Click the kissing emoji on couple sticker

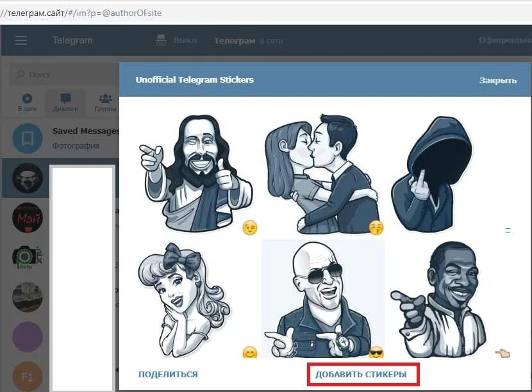click(x=377, y=227)
